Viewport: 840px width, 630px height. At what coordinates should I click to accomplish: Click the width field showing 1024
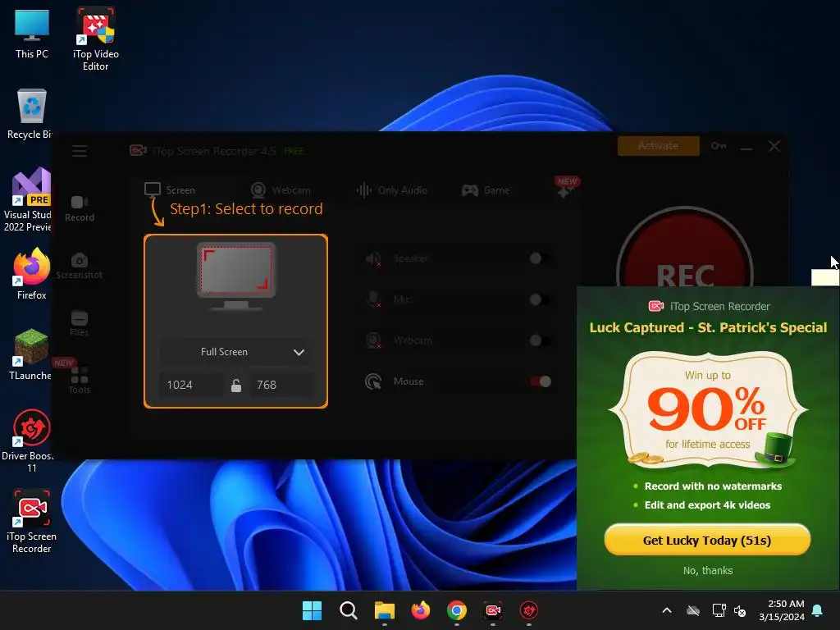[191, 385]
